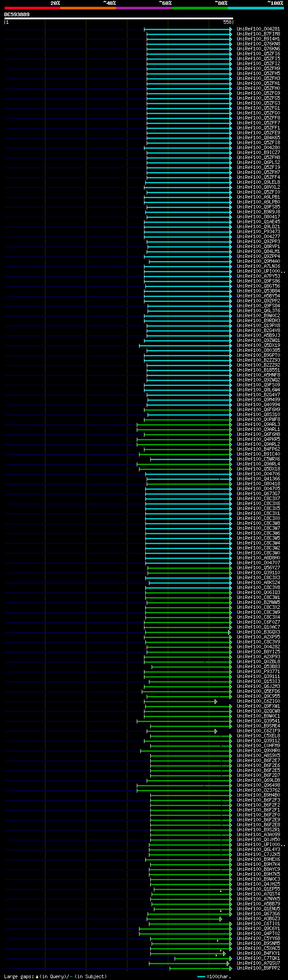The height and width of the screenshot is (980, 288).
Task: Open hit UniRef100_B7FIM8
Action: click(x=258, y=34)
